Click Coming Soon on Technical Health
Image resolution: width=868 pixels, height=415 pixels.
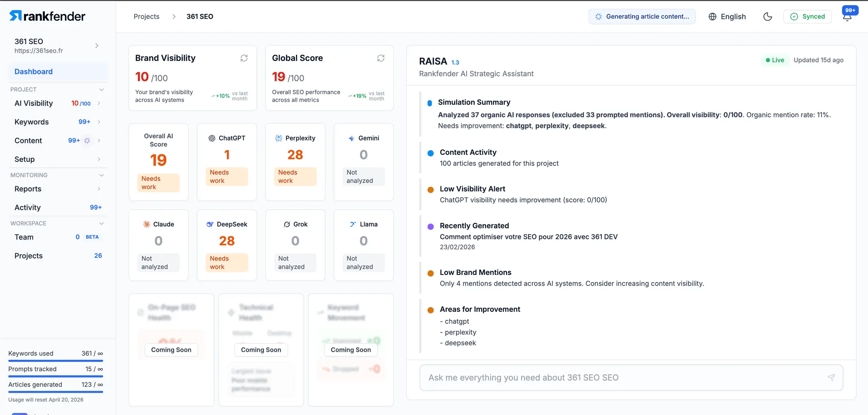point(261,350)
